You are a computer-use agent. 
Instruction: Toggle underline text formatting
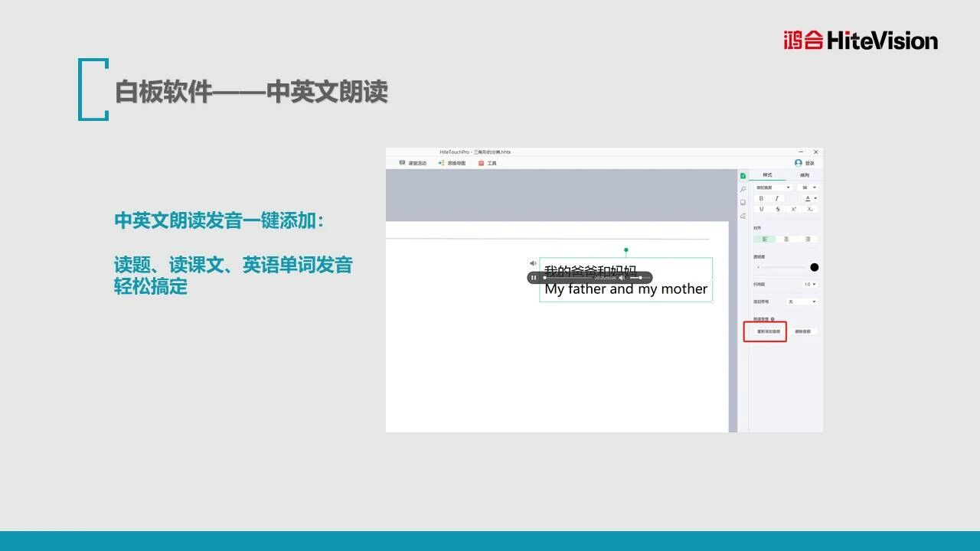tap(761, 209)
